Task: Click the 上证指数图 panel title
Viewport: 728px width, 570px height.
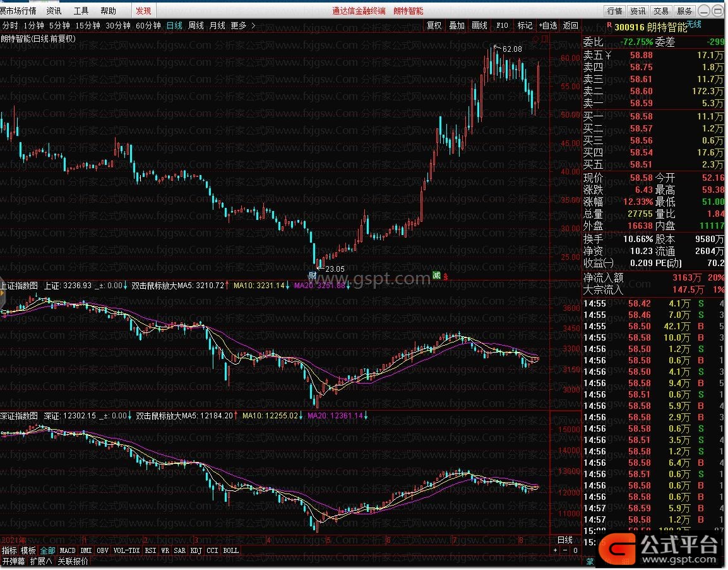Action: 19,285
